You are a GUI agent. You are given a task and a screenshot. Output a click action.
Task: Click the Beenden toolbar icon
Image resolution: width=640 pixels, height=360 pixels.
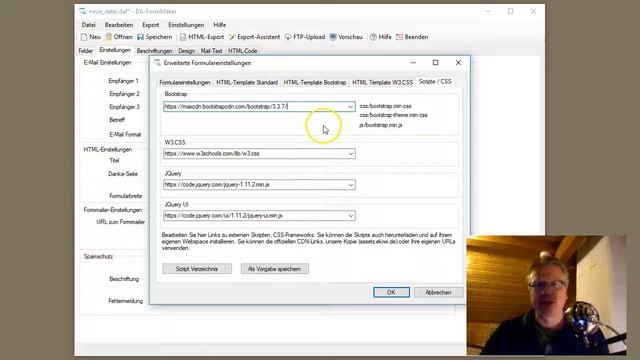400,37
